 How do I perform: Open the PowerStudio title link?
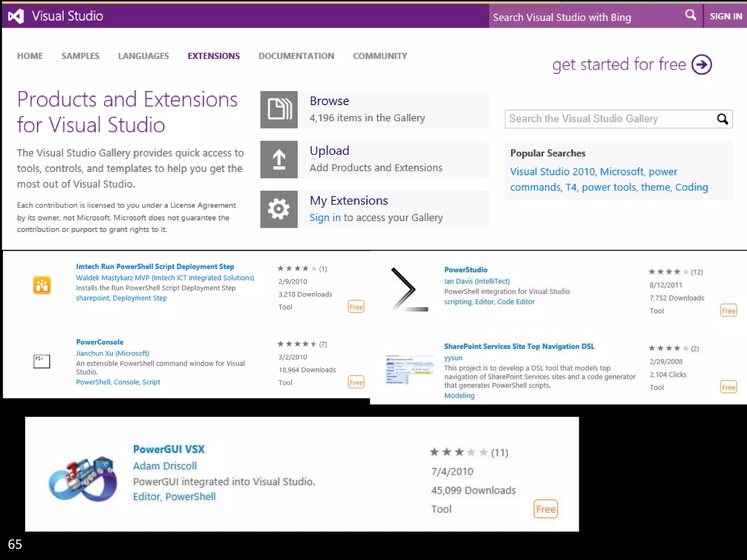pos(466,270)
